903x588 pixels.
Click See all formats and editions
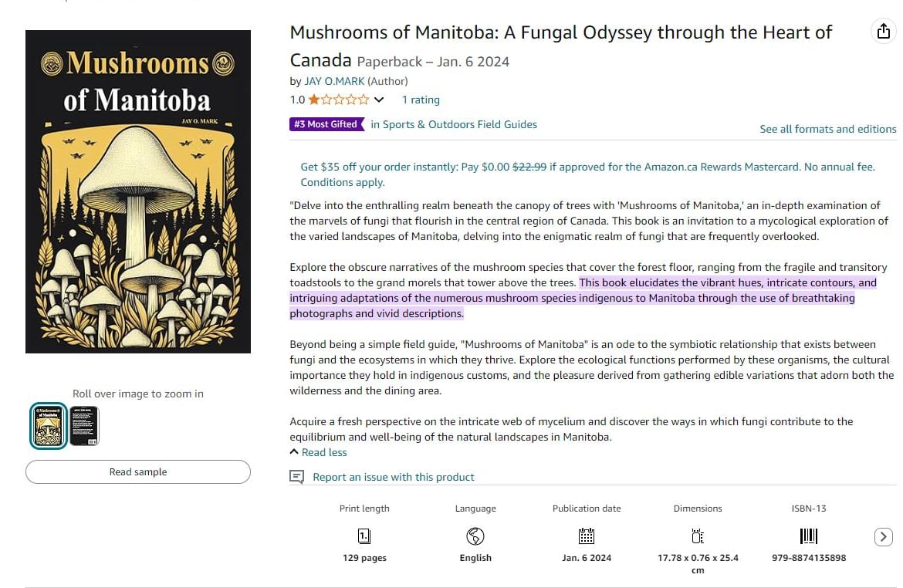click(827, 129)
